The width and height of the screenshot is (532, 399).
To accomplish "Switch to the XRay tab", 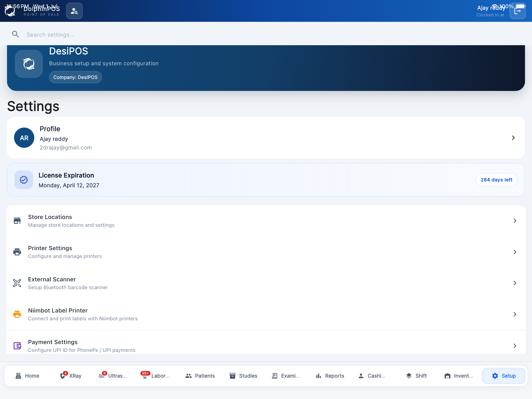I will pos(71,376).
